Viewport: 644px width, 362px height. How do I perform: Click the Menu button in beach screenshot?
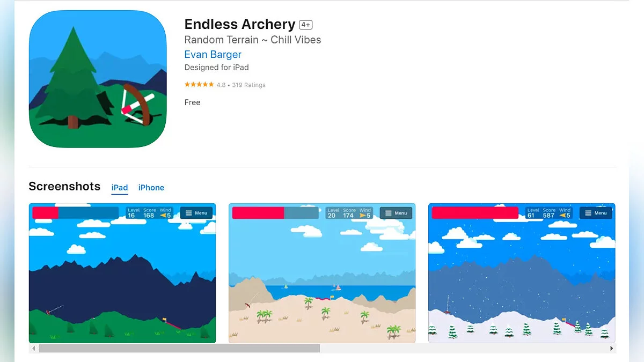pos(396,213)
